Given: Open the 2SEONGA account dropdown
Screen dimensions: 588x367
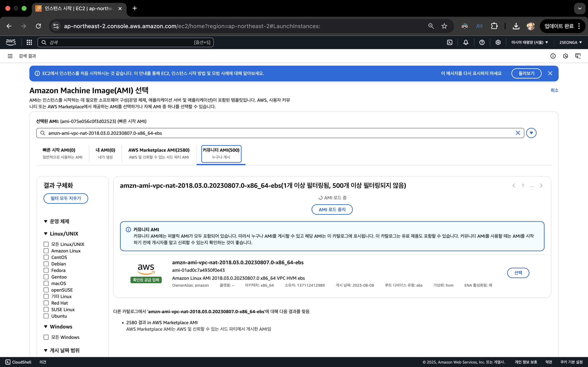Looking at the screenshot, I should coord(570,42).
